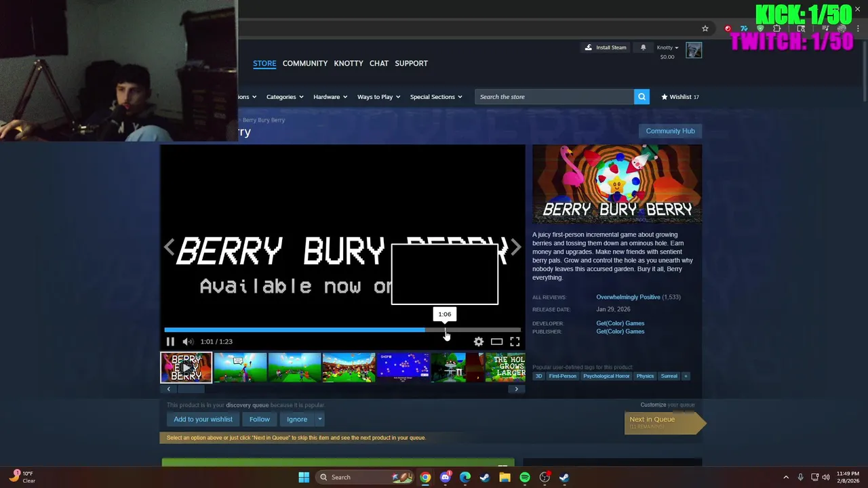Add a tag with the plus button
The width and height of the screenshot is (868, 488).
pyautogui.click(x=686, y=376)
